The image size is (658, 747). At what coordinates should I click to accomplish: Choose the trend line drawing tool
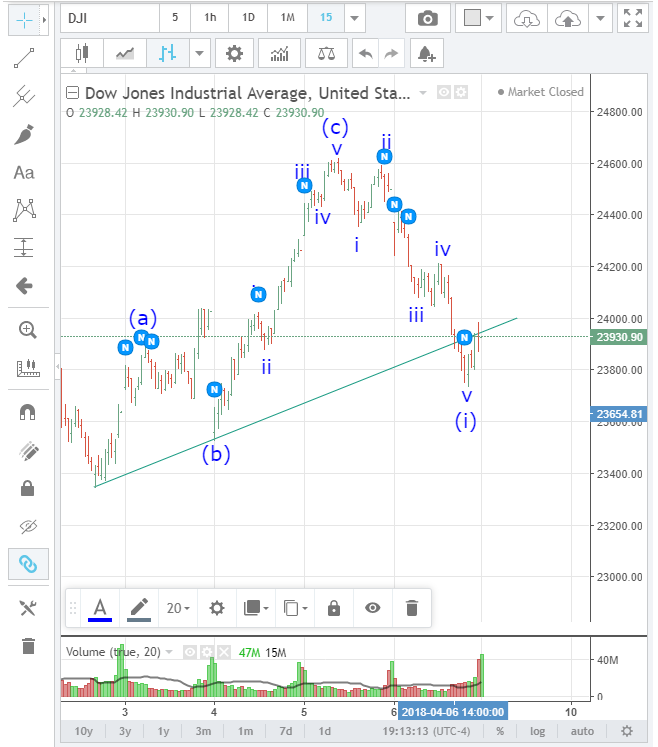[24, 58]
